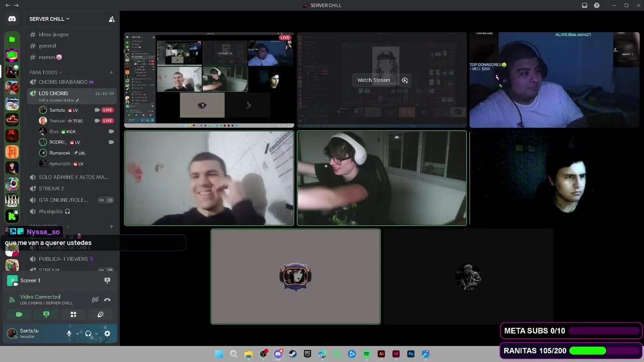Viewport: 644px width, 362px height.
Task: Select user Blas in voice list
Action: tap(76, 132)
